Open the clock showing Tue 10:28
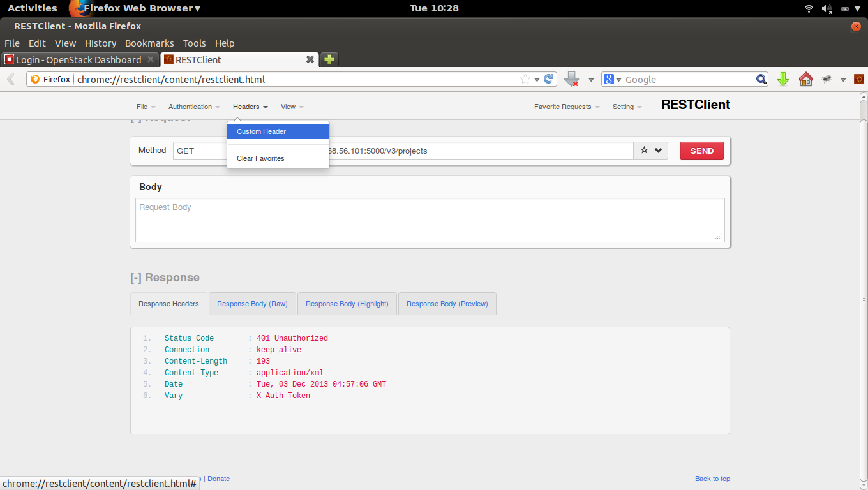Screen dimensions: 868x490 [x=434, y=8]
